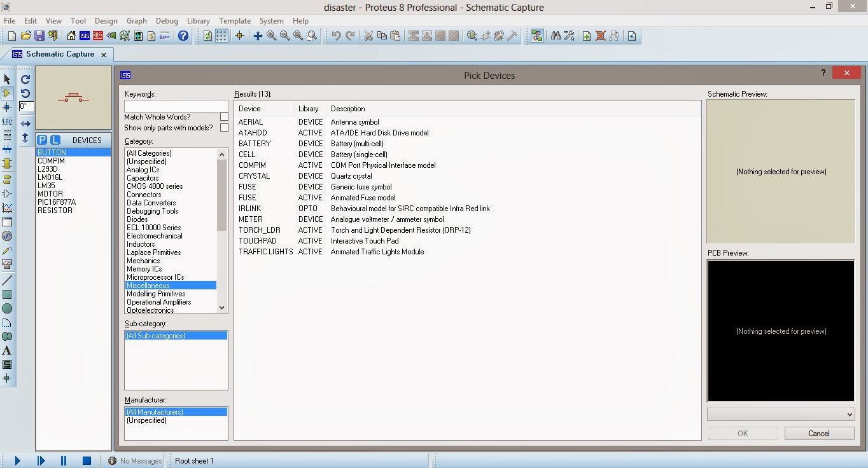The image size is (868, 468).
Task: Open the Template menu
Action: tap(235, 20)
